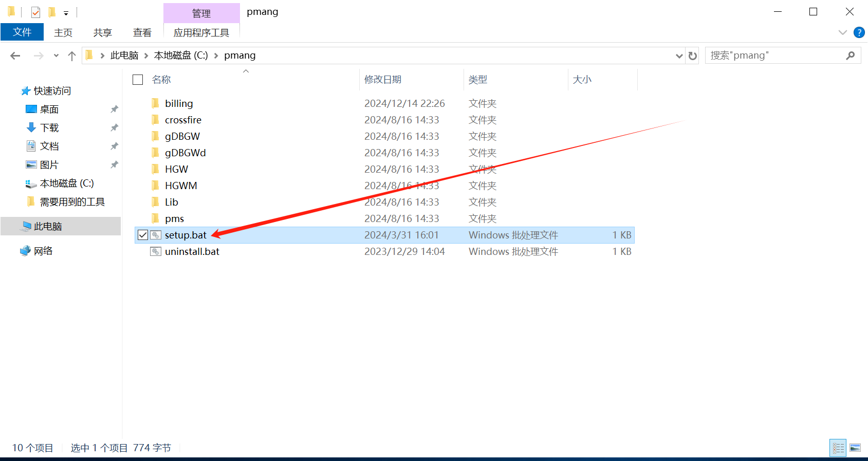The height and width of the screenshot is (461, 868).
Task: Click the Help question mark icon
Action: pyautogui.click(x=859, y=32)
